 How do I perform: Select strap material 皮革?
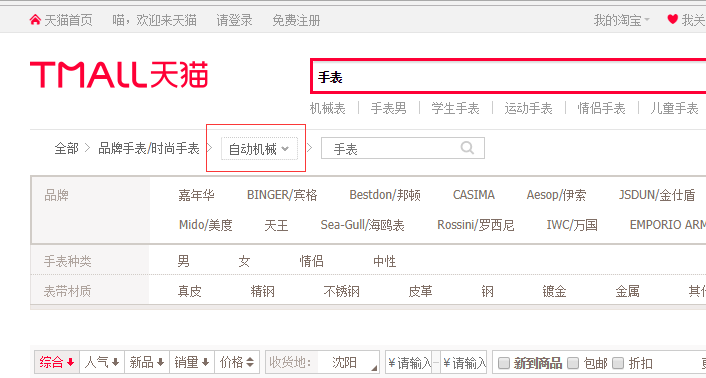421,291
